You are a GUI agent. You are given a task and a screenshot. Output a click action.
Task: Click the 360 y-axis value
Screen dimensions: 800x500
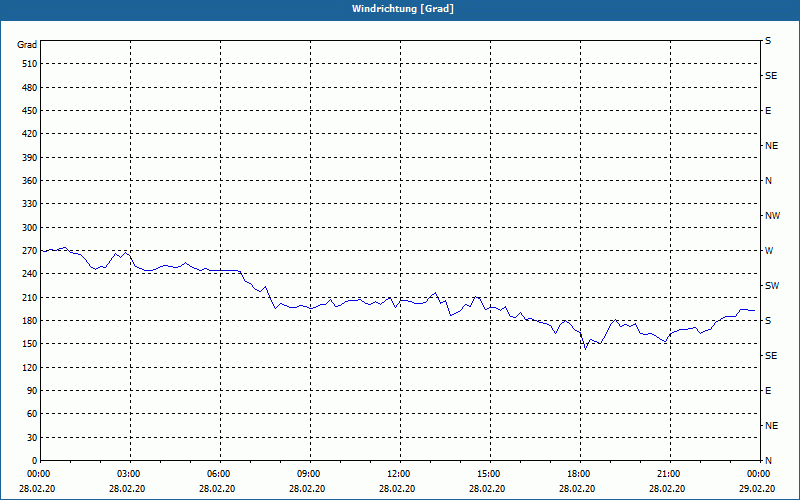click(x=29, y=181)
